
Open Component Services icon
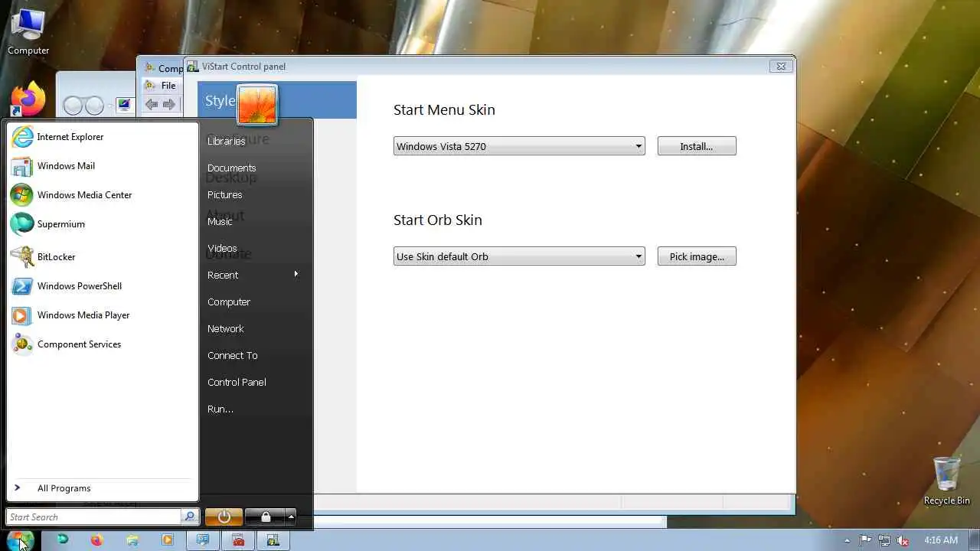[21, 344]
